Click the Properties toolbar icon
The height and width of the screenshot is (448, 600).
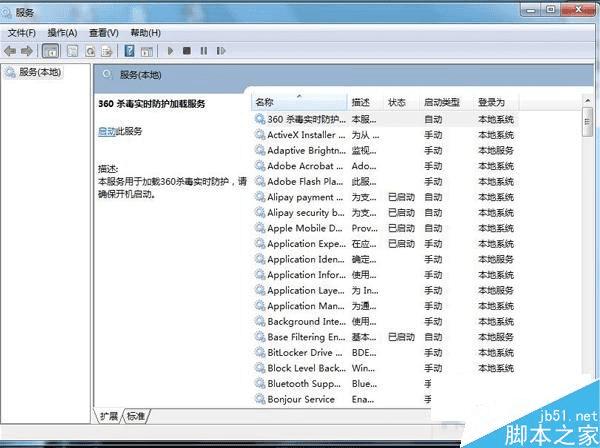tap(72, 51)
